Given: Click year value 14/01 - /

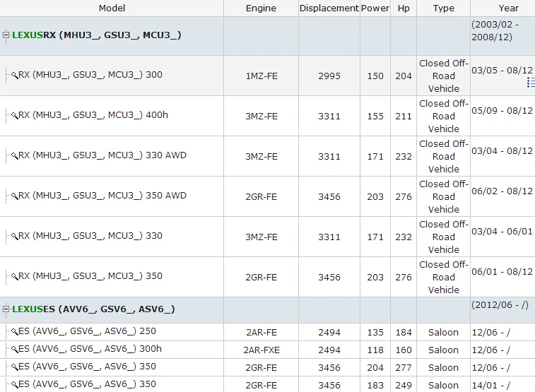Looking at the screenshot, I should 490,386.
